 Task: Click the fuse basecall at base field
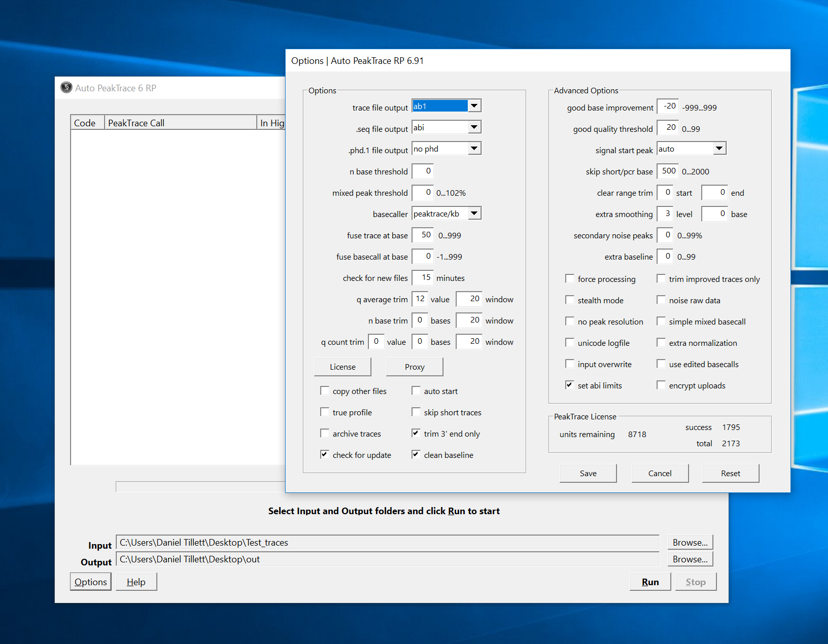point(423,256)
